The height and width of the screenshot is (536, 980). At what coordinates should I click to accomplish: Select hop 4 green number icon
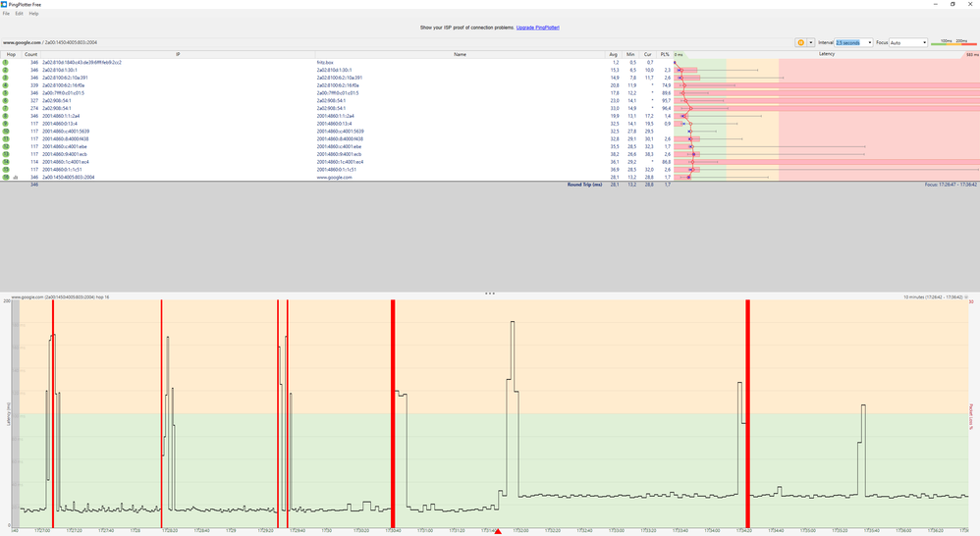(6, 85)
